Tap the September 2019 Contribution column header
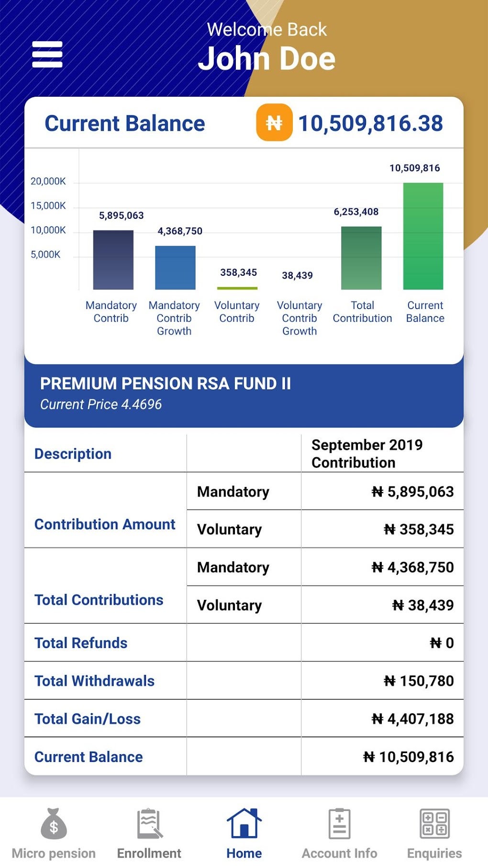Viewport: 488px width, 868px height. (367, 453)
